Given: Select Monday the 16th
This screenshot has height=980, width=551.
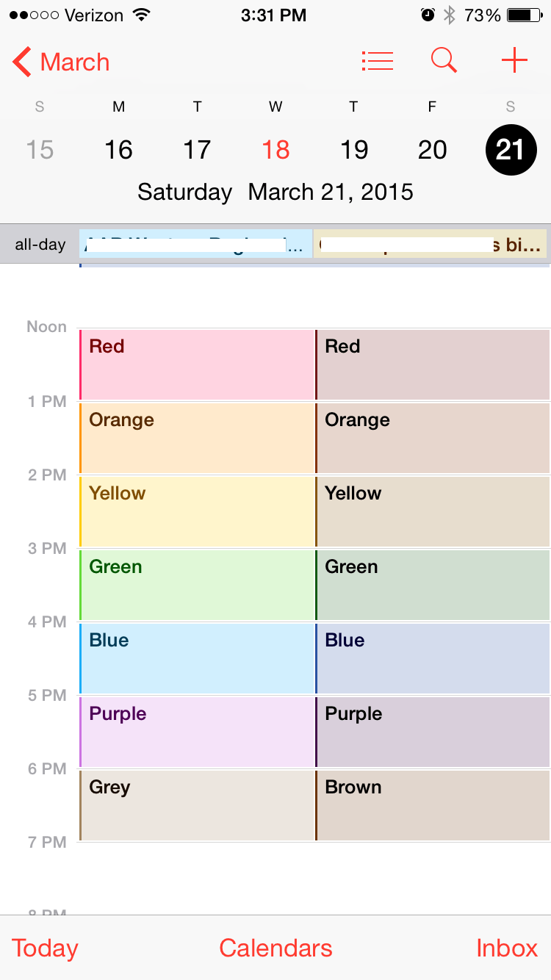Looking at the screenshot, I should click(118, 150).
